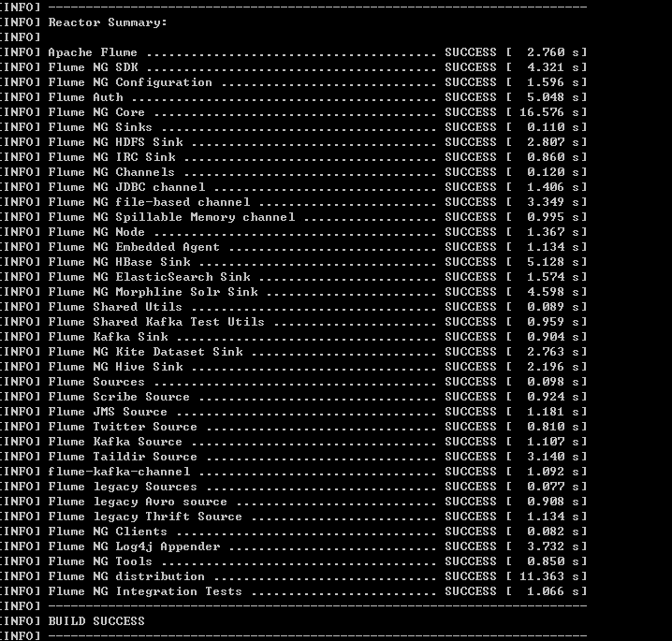Select the 'Flume Auth' entry
This screenshot has width=672, height=641.
pyautogui.click(x=294, y=97)
